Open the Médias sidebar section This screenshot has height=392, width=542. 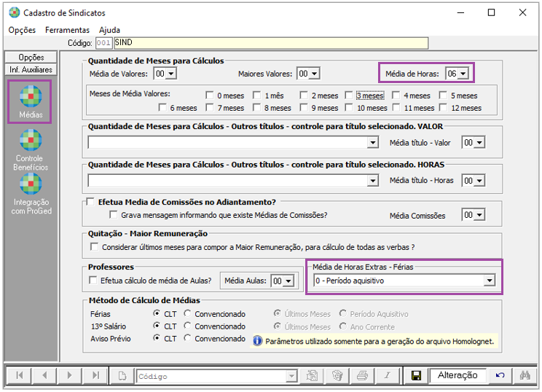tap(31, 101)
